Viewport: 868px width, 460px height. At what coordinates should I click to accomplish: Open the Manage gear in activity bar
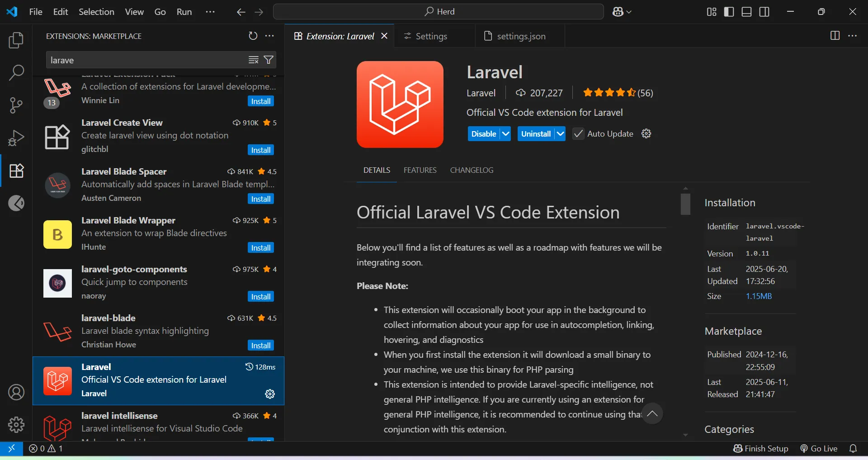pyautogui.click(x=16, y=425)
